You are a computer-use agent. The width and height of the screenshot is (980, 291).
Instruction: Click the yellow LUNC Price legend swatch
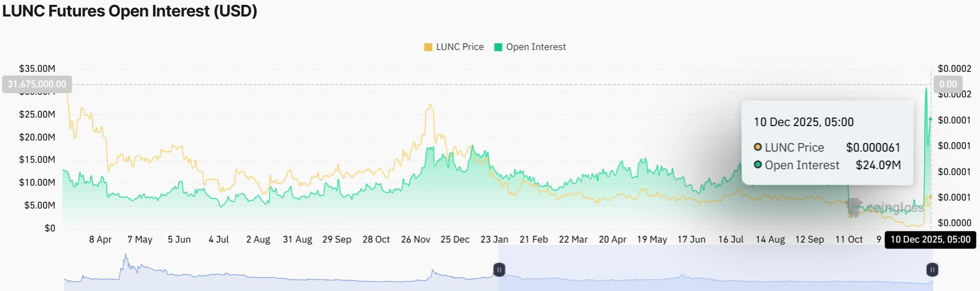coord(428,47)
